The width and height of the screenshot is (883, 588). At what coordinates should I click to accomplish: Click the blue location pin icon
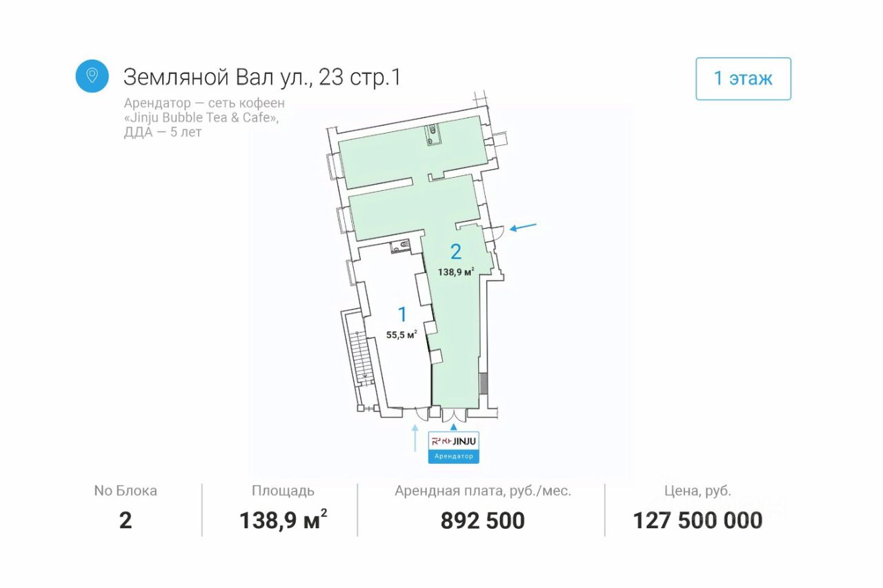pos(92,75)
